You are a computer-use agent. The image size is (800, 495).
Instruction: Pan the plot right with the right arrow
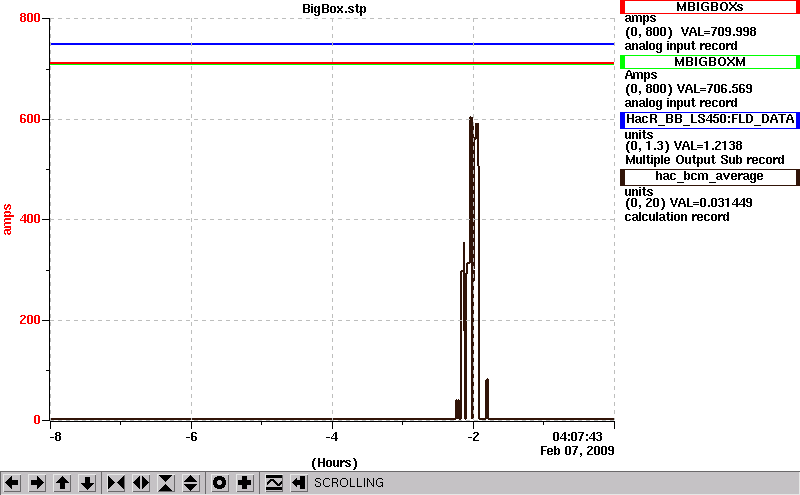[x=37, y=483]
